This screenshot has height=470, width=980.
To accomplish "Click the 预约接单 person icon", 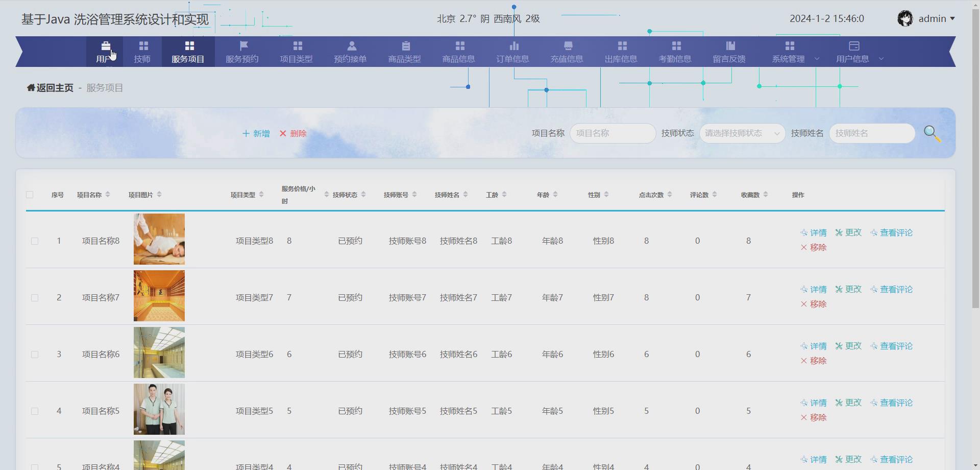I will pyautogui.click(x=350, y=45).
